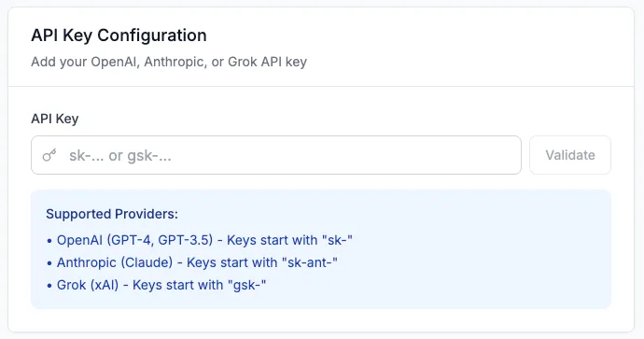Click the quoted "sk-ant-" key prefix
Image resolution: width=644 pixels, height=339 pixels.
click(x=310, y=262)
